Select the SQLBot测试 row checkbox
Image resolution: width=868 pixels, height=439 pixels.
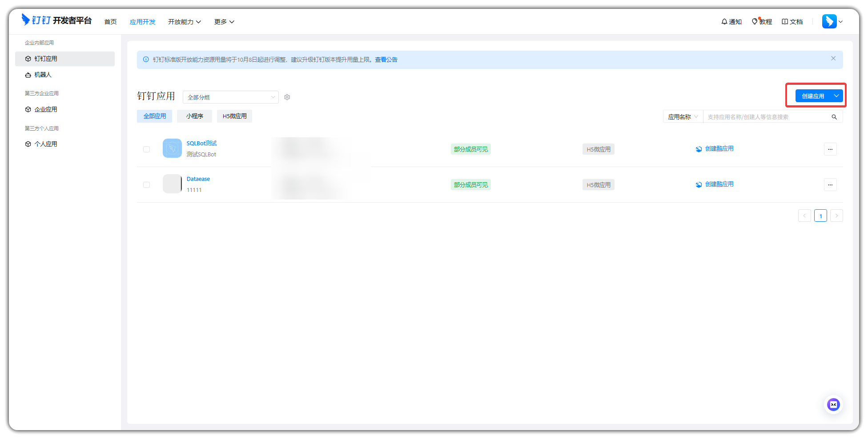click(x=146, y=149)
